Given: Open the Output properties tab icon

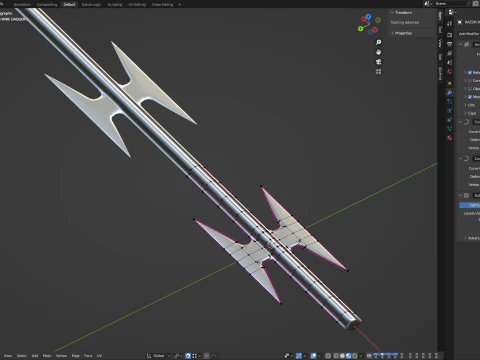Looking at the screenshot, I should coord(450,44).
